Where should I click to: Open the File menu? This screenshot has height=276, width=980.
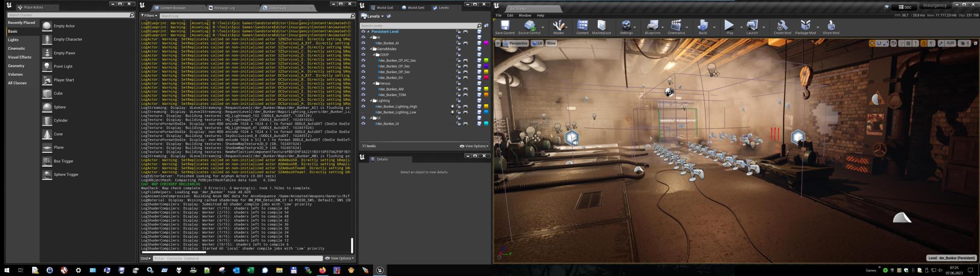[x=499, y=15]
